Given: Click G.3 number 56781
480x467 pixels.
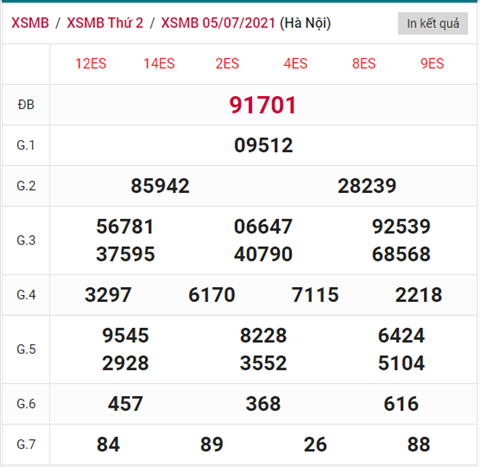Looking at the screenshot, I should (x=125, y=227).
